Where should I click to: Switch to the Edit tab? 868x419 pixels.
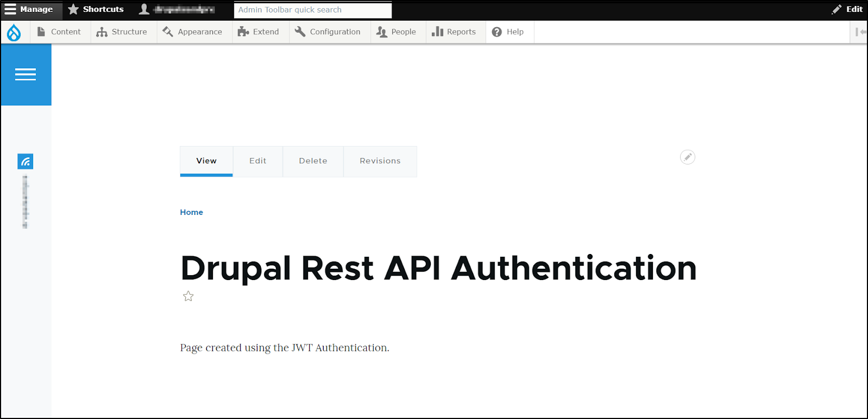coord(258,161)
